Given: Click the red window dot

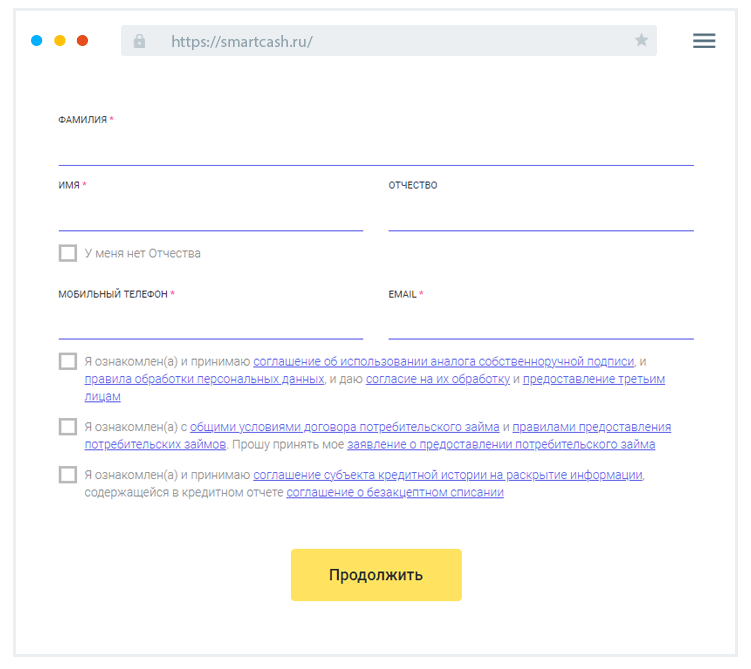Looking at the screenshot, I should (83, 41).
